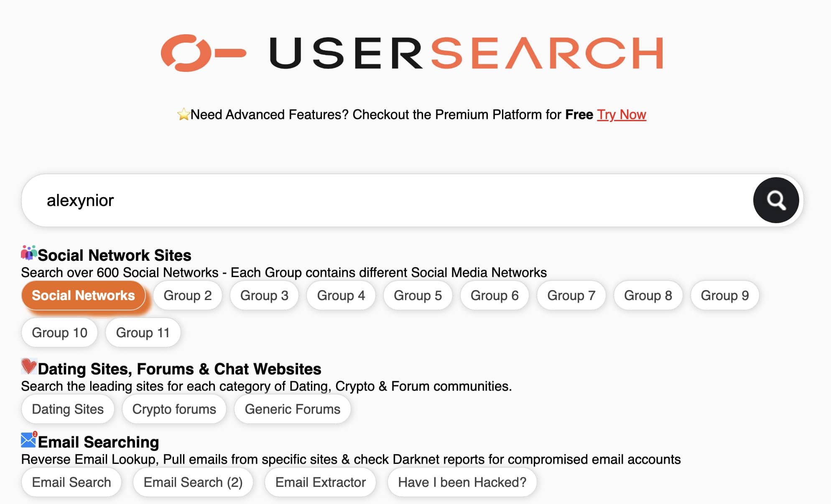Click the Social Network Sites people icon

coord(29,253)
